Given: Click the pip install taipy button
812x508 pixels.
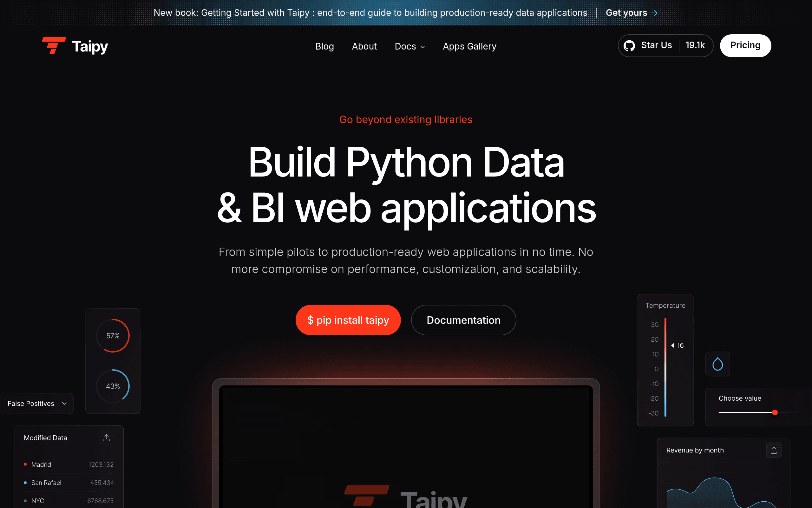Looking at the screenshot, I should click(x=348, y=320).
